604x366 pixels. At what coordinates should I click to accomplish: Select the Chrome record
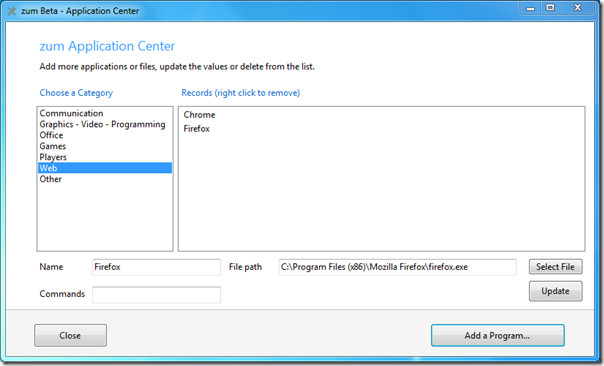coord(199,115)
